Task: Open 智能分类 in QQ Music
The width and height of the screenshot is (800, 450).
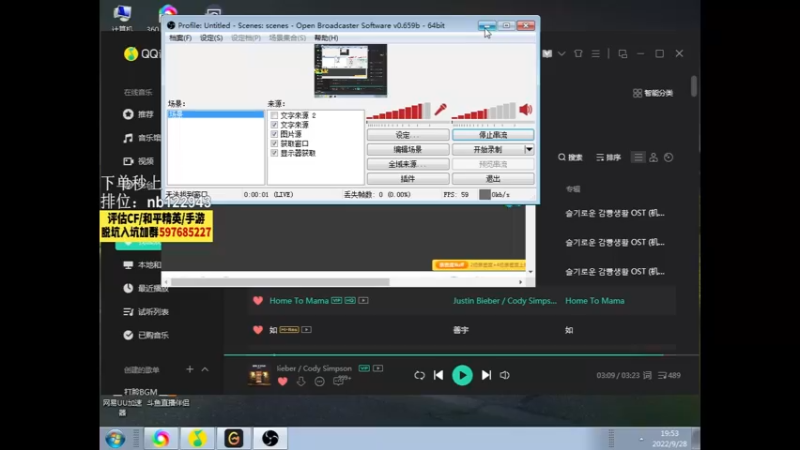Action: point(653,93)
